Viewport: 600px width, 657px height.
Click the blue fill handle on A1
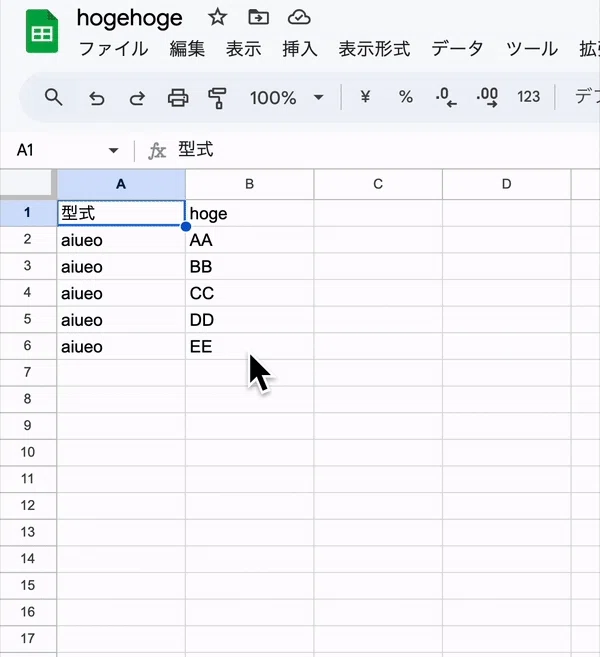pyautogui.click(x=186, y=226)
